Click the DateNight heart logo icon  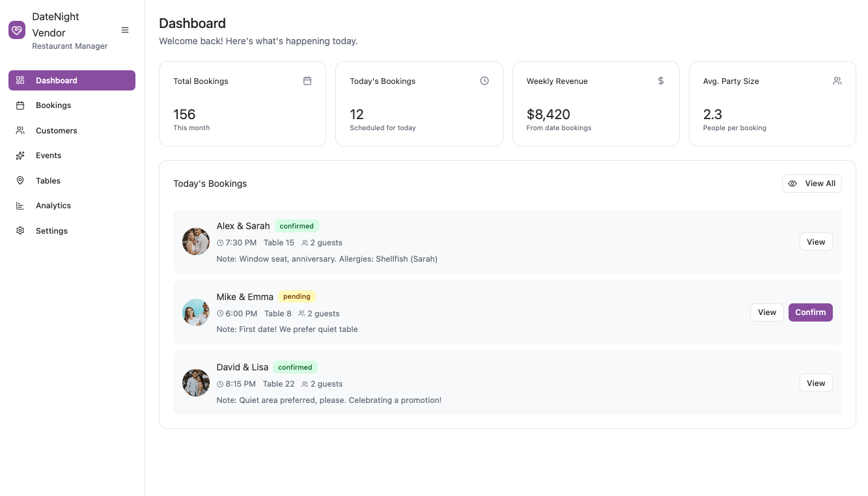click(x=17, y=30)
